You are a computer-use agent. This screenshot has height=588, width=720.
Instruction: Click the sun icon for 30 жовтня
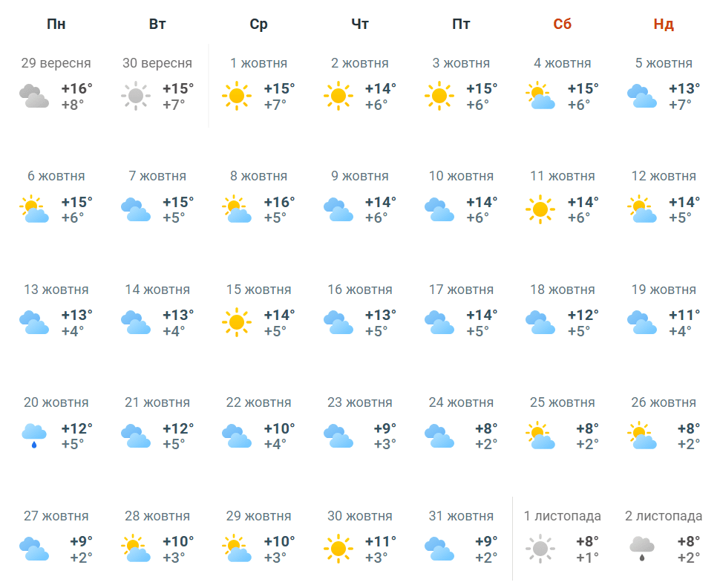pyautogui.click(x=338, y=549)
